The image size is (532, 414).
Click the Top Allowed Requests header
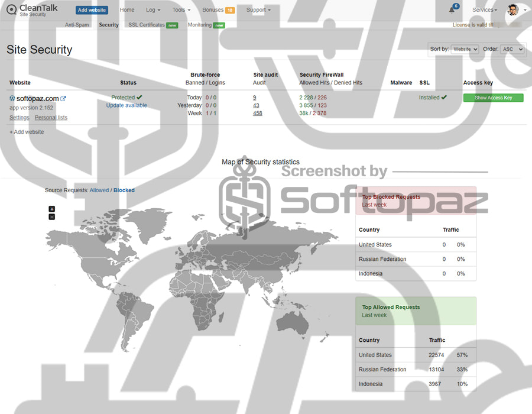click(416, 311)
